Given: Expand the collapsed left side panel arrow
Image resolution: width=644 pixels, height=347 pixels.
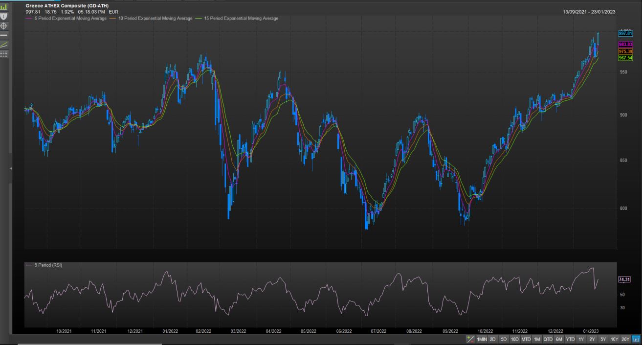Looking at the screenshot, I should click(x=11, y=168).
